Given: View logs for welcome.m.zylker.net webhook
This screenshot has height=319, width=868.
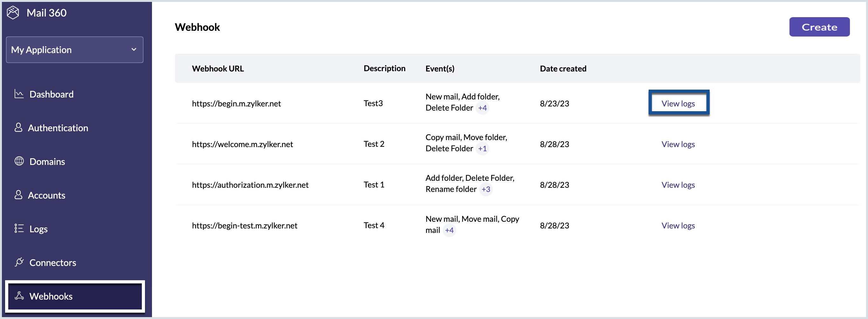Looking at the screenshot, I should [x=678, y=144].
